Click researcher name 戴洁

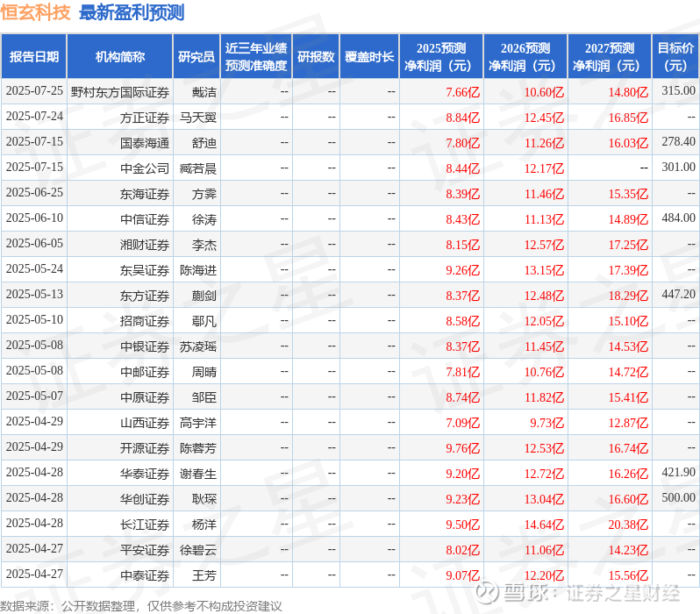[204, 92]
